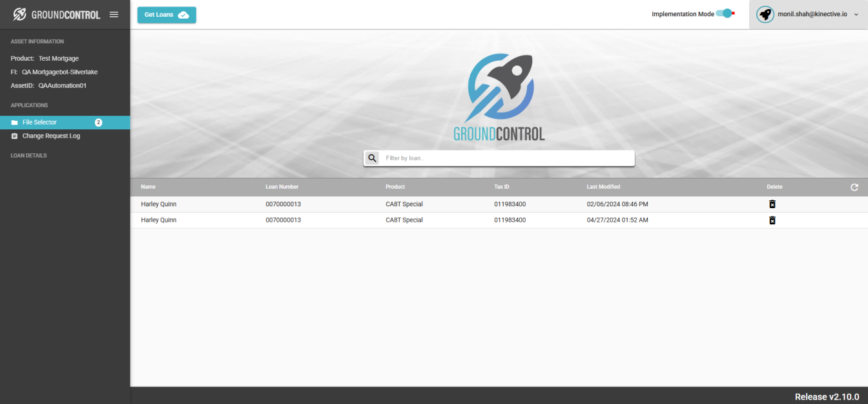Viewport: 868px width, 404px height.
Task: Click the large GroundControl center logo
Action: (499, 97)
